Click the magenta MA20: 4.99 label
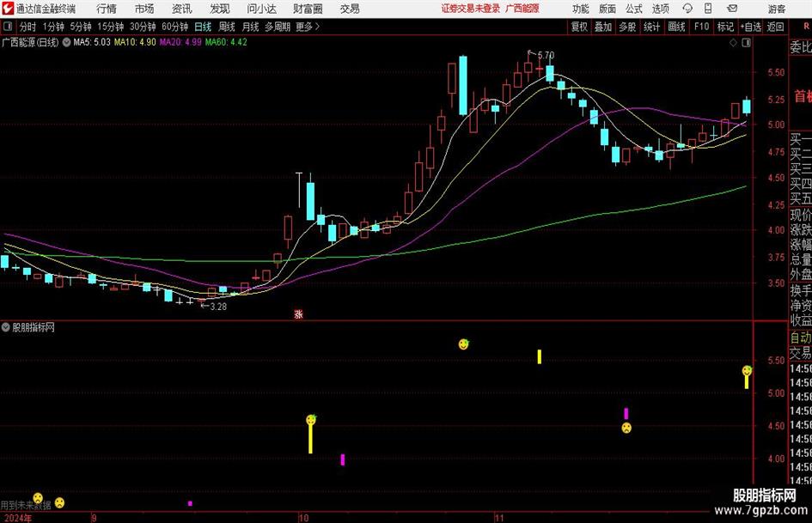Viewport: 812px width, 523px height. coord(180,42)
